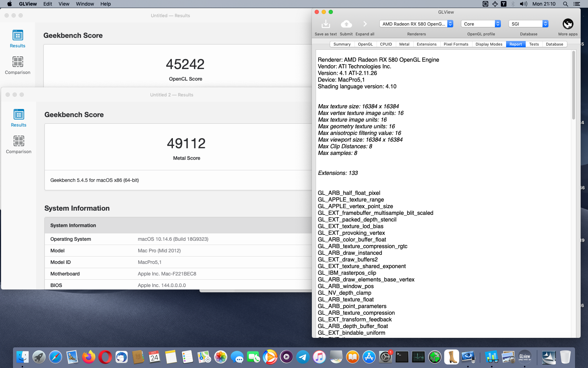Open System Preferences gear in dock

coord(385,357)
